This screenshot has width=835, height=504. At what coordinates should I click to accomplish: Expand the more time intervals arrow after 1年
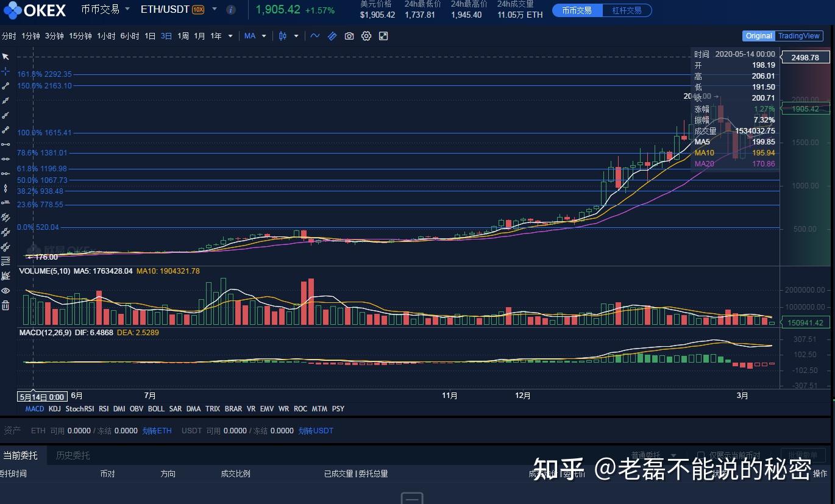(230, 36)
